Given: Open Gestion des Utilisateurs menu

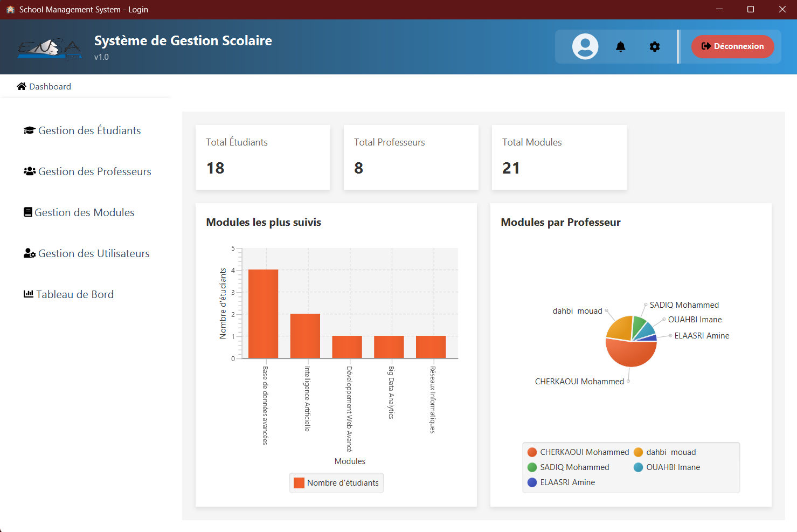Looking at the screenshot, I should coord(94,253).
